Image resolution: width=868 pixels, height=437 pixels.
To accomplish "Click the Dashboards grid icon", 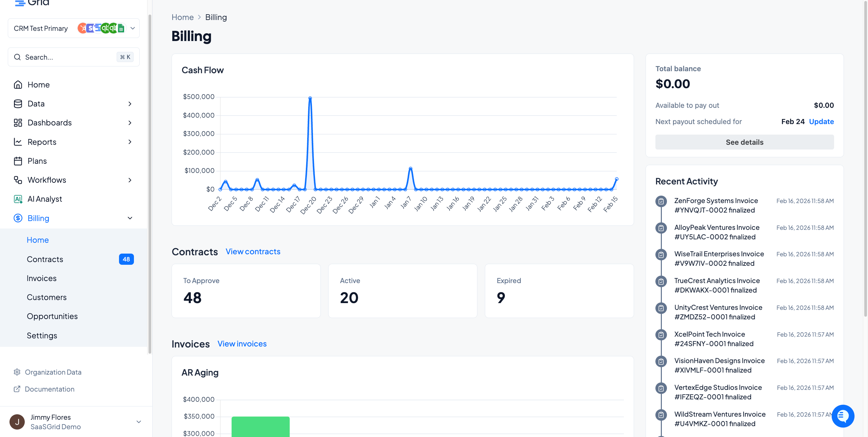I will point(18,123).
